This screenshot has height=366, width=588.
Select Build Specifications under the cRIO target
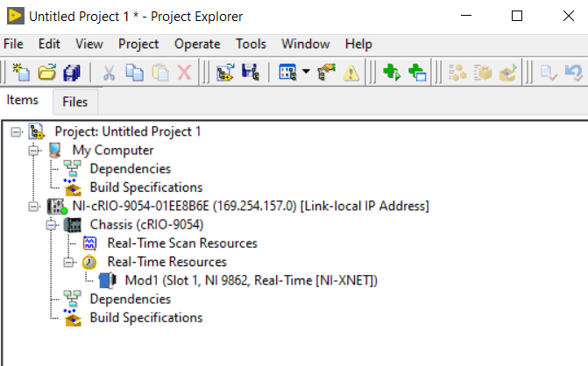click(x=146, y=318)
